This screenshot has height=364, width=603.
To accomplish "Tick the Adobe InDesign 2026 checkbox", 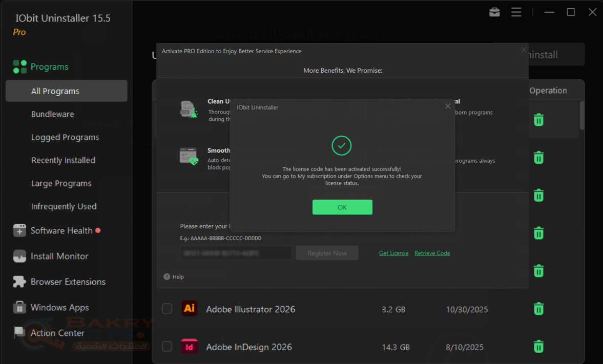I will click(167, 346).
